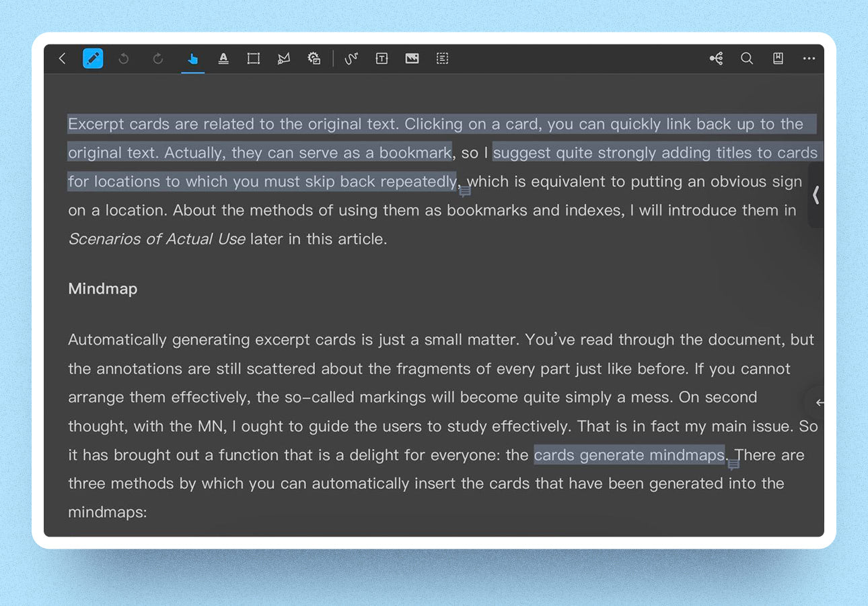
Task: Select the lasso excerpt tool
Action: point(284,59)
